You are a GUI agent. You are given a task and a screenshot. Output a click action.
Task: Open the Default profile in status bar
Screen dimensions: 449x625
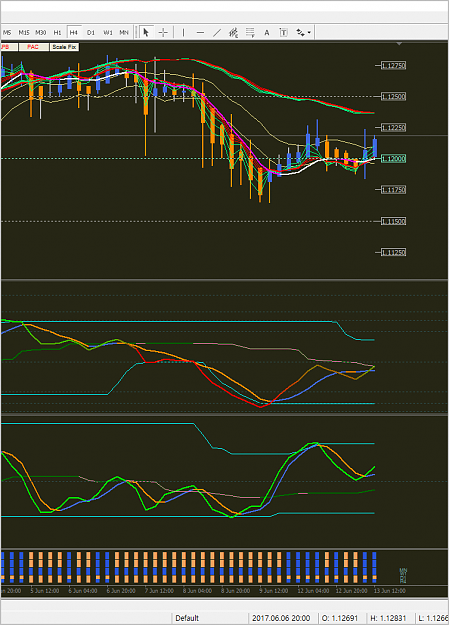click(x=187, y=618)
